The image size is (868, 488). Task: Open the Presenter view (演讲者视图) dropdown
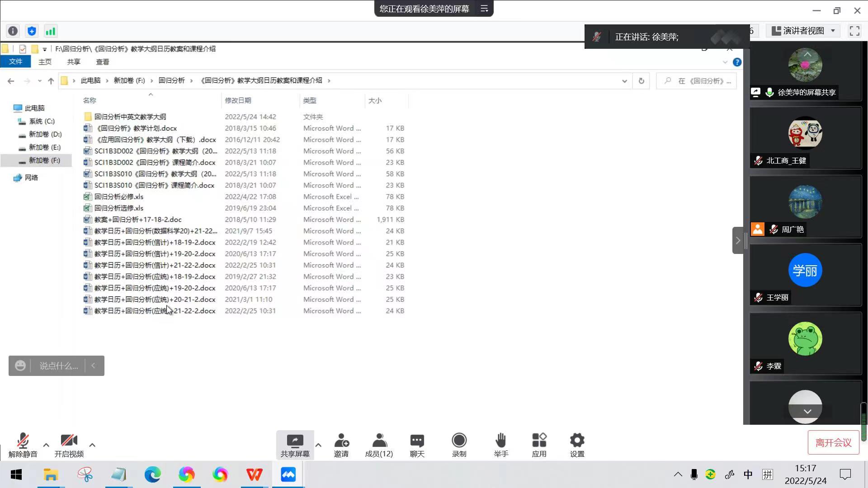[803, 31]
